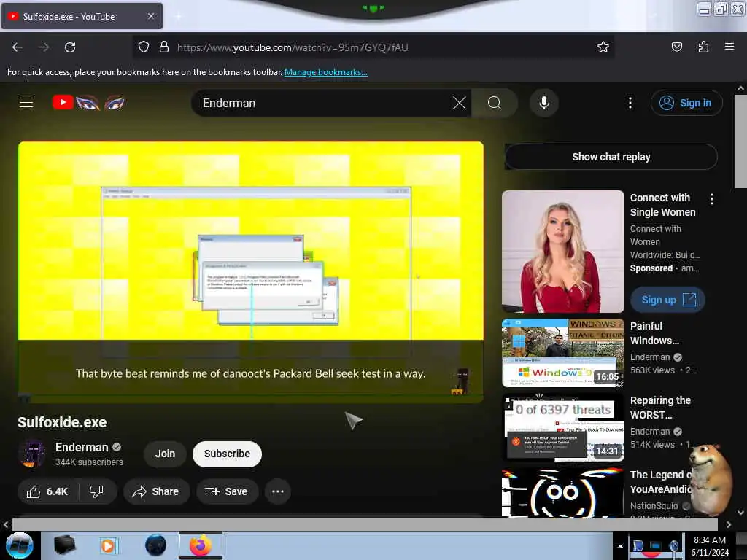747x560 pixels.
Task: Subscribe to the Enderman channel
Action: tap(227, 454)
